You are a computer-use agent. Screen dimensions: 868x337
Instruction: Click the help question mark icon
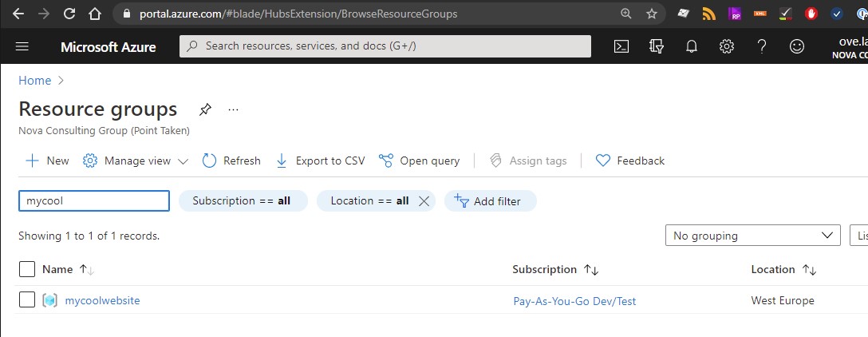[x=762, y=46]
